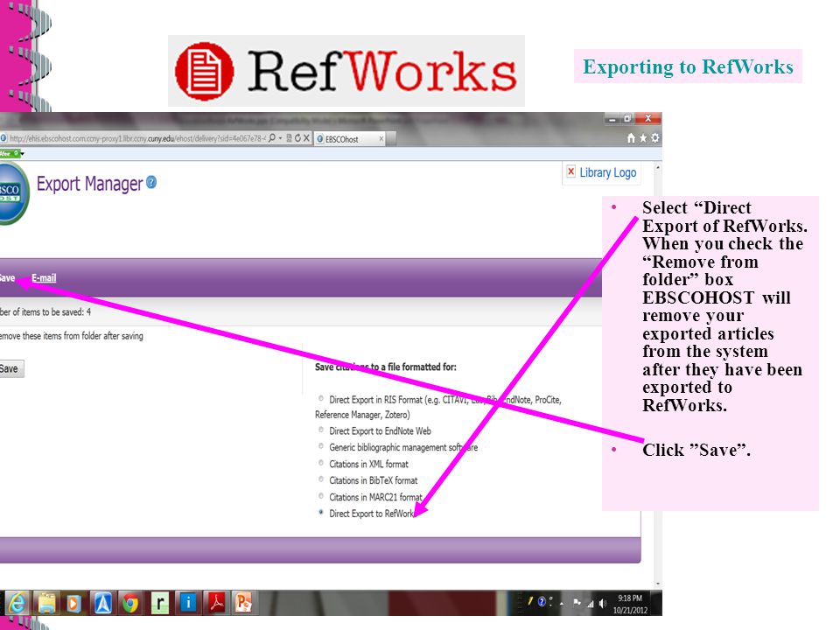Open browser Tools gear icon
Image resolution: width=840 pixels, height=630 pixels.
click(654, 138)
